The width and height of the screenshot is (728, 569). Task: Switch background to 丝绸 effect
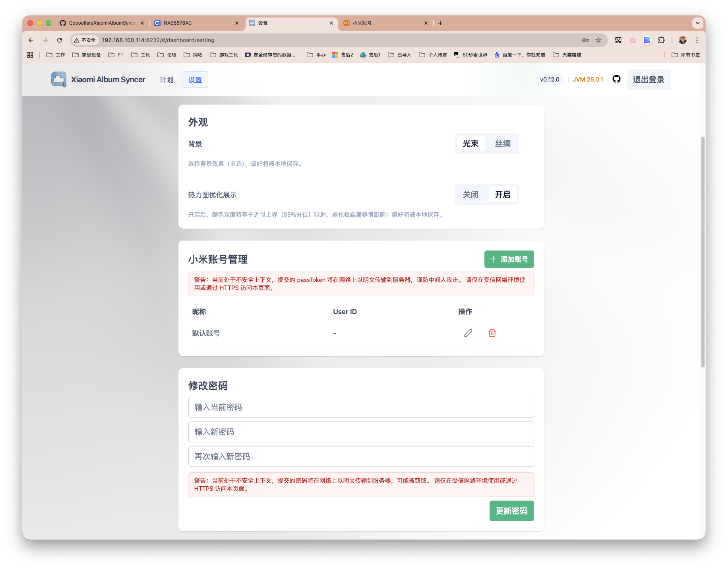pyautogui.click(x=503, y=144)
